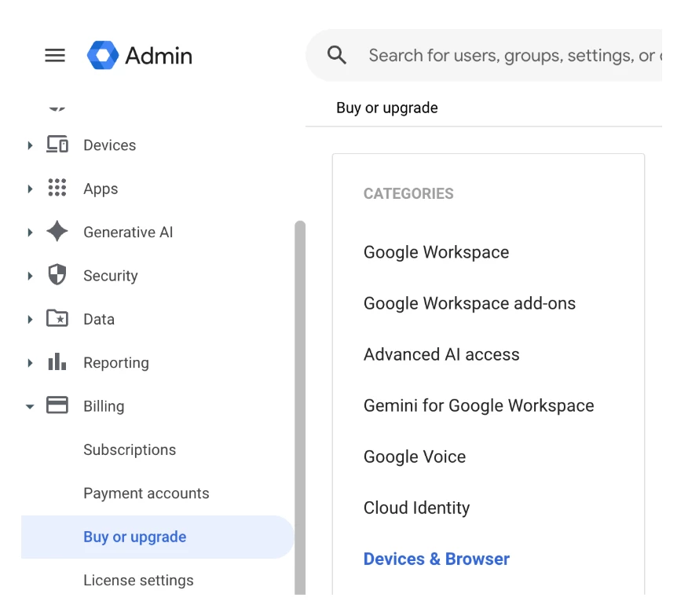Expand the Reporting section arrow
The width and height of the screenshot is (677, 616).
pyautogui.click(x=30, y=363)
